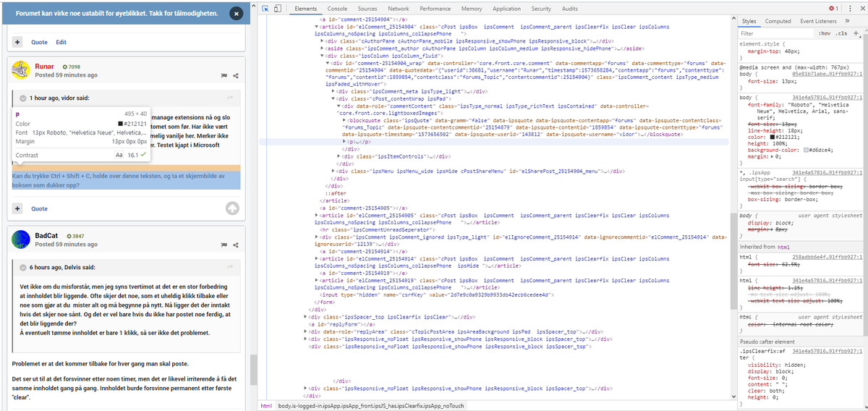Open the Audits tab
The image size is (868, 411).
point(570,9)
